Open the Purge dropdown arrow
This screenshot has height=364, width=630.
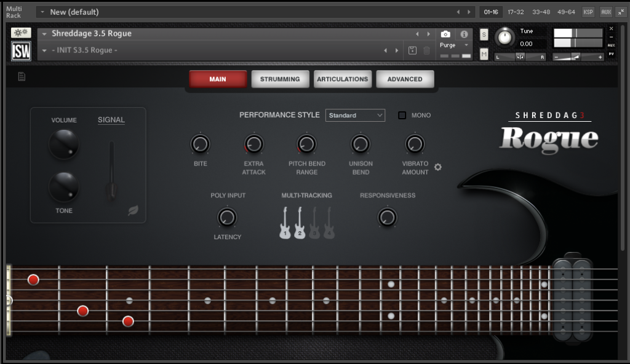click(466, 45)
